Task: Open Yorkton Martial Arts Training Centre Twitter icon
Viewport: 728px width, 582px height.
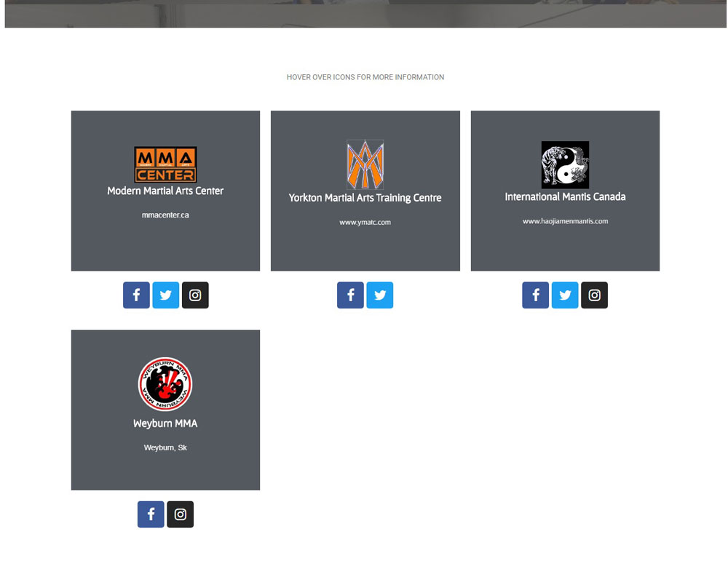Action: pos(380,295)
